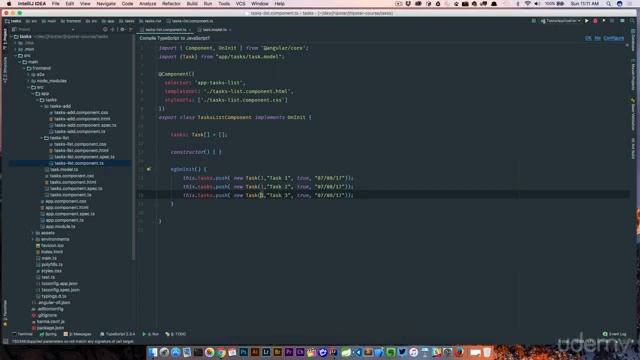The width and height of the screenshot is (640, 360).
Task: Click the ngOnInit gutter implement marker
Action: (149, 169)
